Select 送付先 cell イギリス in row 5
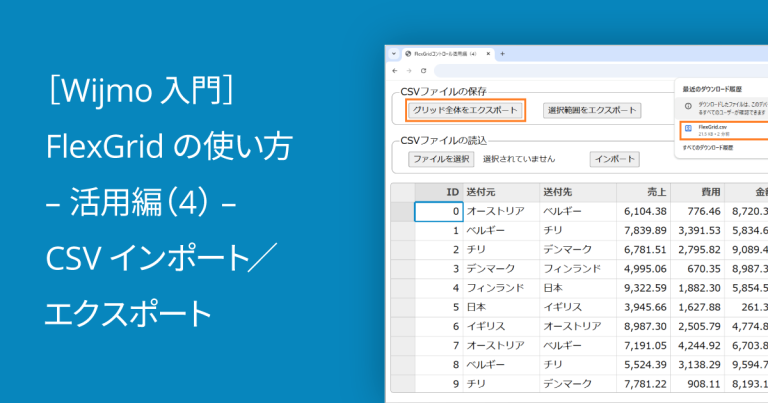 click(x=578, y=307)
